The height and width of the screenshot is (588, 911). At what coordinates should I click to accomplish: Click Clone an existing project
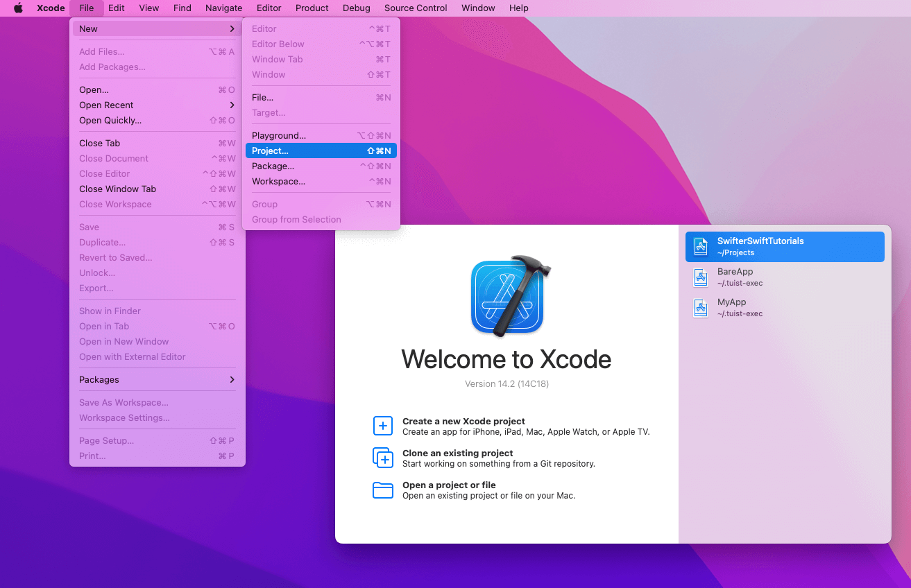click(x=457, y=453)
